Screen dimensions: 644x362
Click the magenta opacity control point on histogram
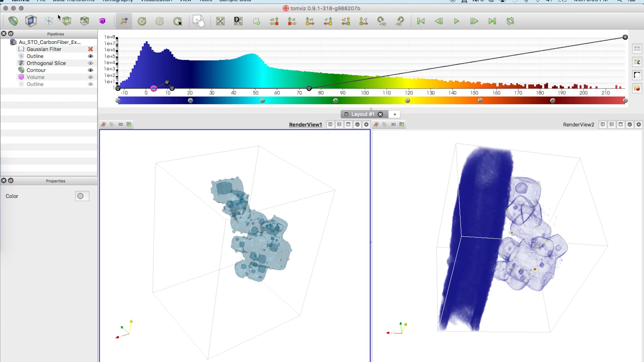[x=153, y=88]
